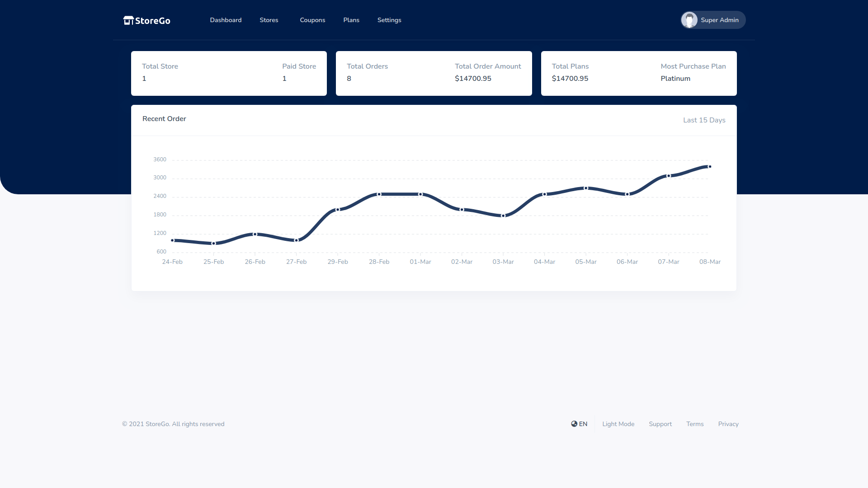Select the 27-Feb chart data point
Image resolution: width=868 pixels, height=488 pixels.
point(297,240)
